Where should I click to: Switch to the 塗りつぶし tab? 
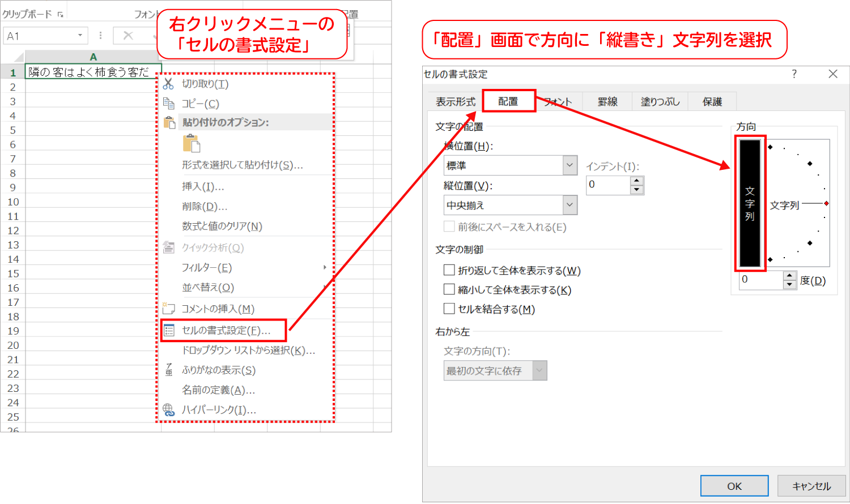click(660, 101)
